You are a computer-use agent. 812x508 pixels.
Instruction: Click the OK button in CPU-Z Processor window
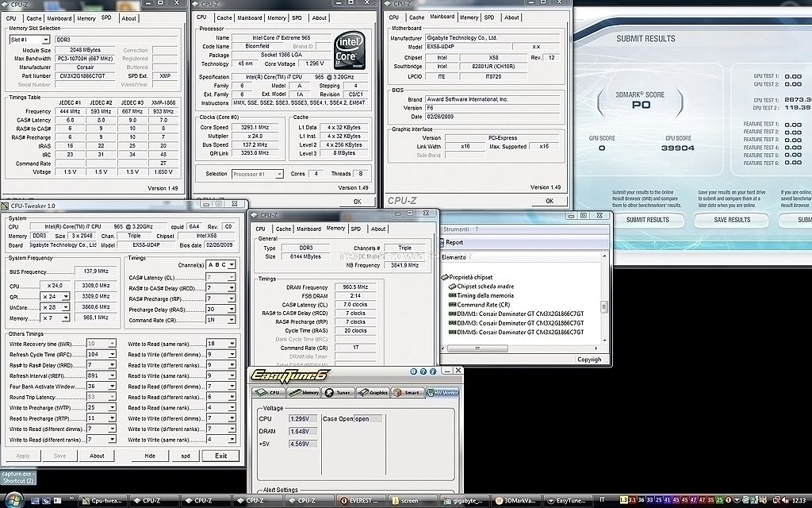(x=358, y=202)
